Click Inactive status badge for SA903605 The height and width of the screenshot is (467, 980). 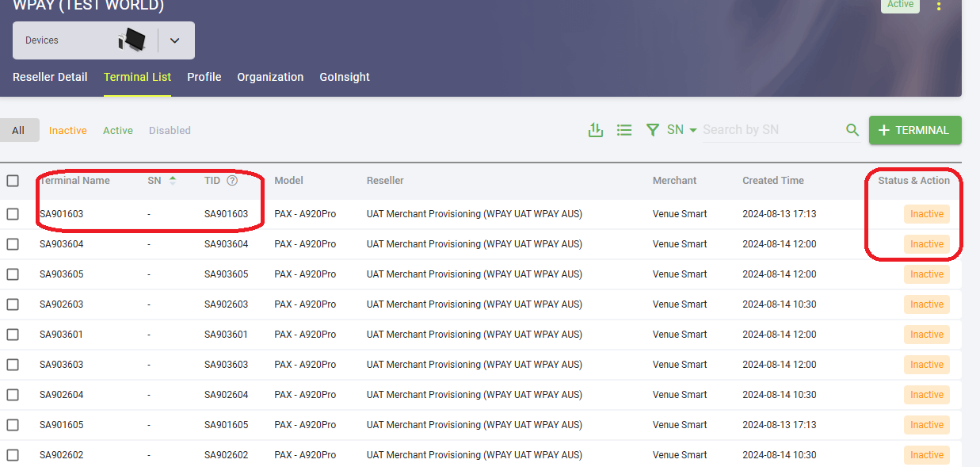click(x=927, y=274)
